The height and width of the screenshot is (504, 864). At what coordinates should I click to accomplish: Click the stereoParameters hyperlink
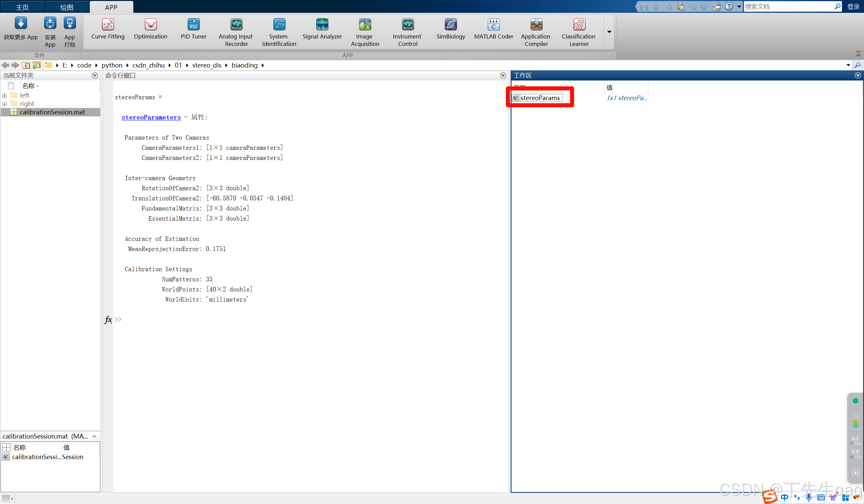coord(151,117)
